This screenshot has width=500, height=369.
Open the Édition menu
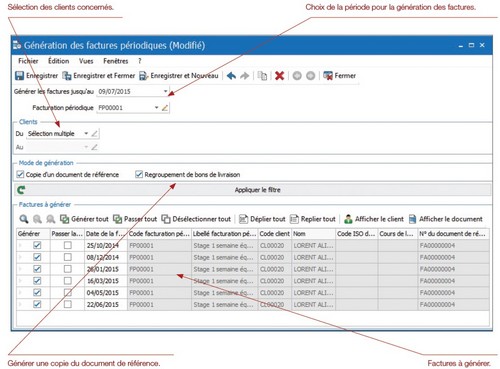(x=59, y=61)
